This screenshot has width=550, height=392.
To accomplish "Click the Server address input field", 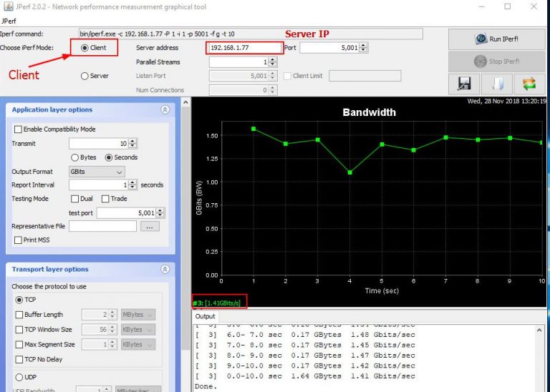I will [244, 48].
